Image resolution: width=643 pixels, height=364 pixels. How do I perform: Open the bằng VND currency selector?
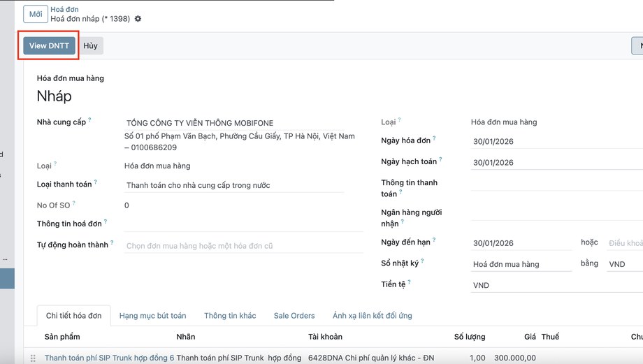pos(625,264)
